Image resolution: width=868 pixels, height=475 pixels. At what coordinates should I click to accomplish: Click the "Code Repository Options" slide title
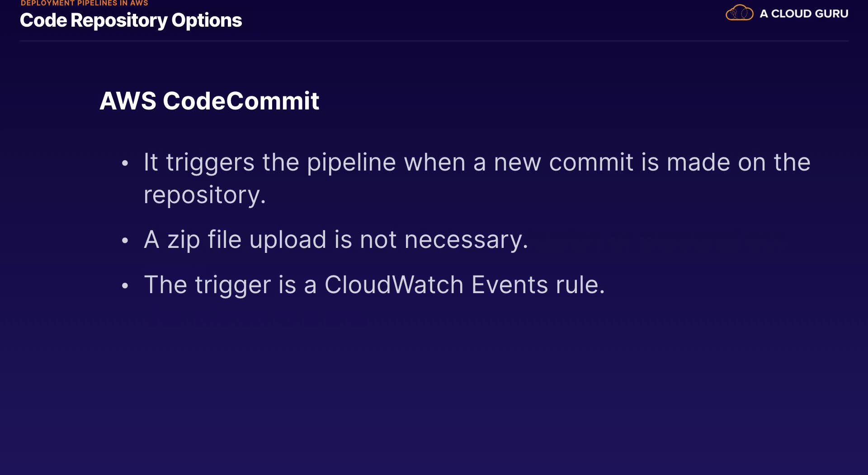click(x=131, y=20)
